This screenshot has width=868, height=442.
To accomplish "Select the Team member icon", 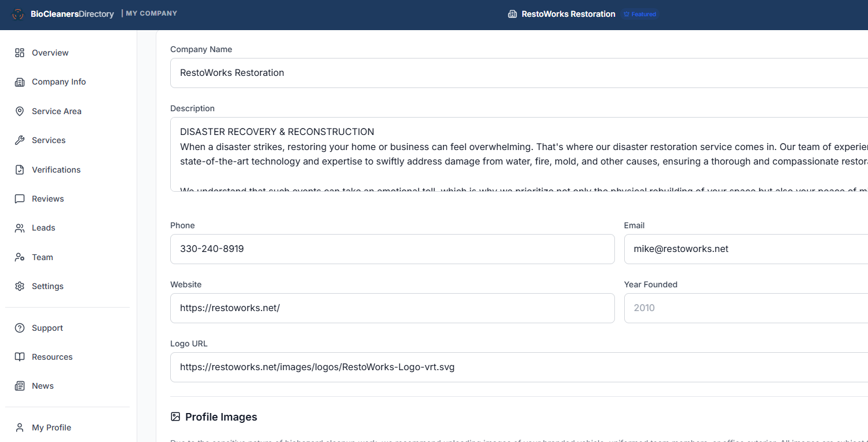I will pyautogui.click(x=20, y=257).
